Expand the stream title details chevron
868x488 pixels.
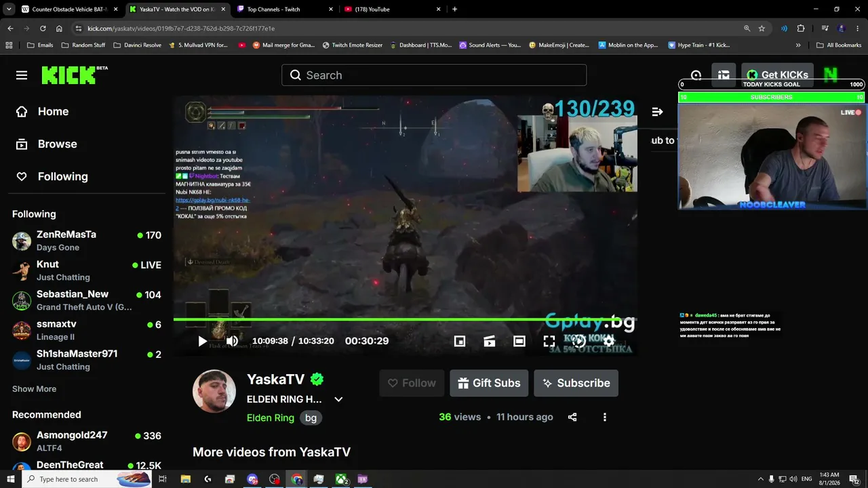tap(338, 399)
